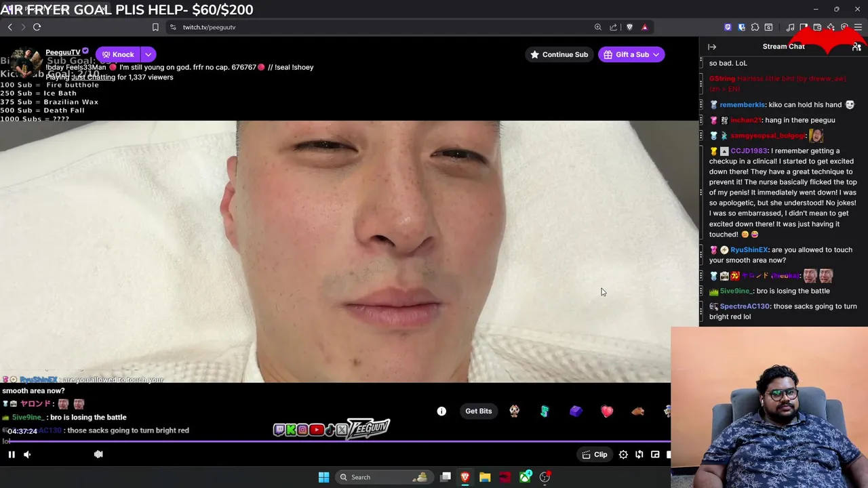This screenshot has height=488, width=868.
Task: Open the Extensions puzzle piece menu
Action: pyautogui.click(x=755, y=27)
